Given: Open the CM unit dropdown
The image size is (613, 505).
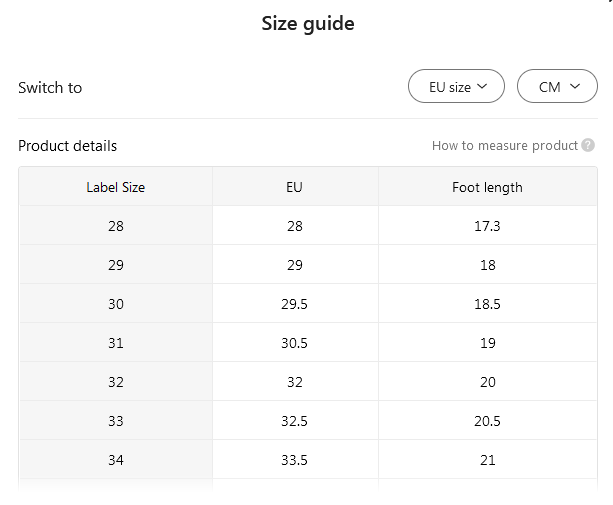Looking at the screenshot, I should click(557, 87).
